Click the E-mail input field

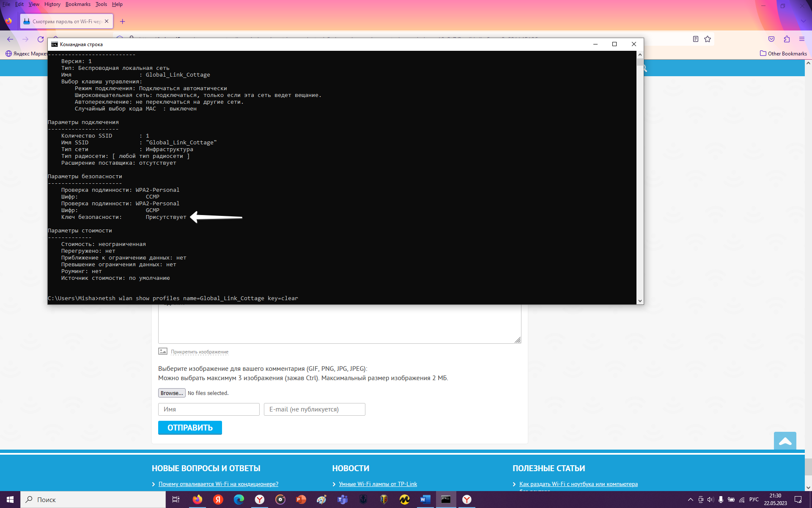315,409
